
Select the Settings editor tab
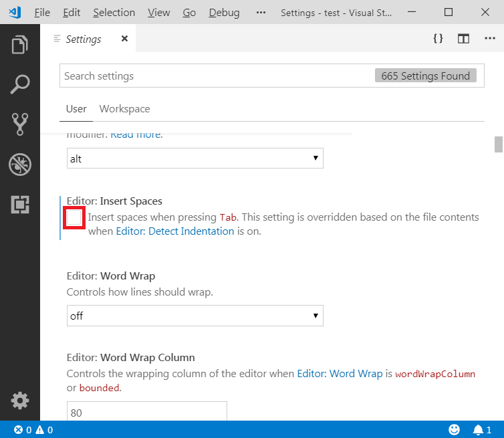click(88, 39)
